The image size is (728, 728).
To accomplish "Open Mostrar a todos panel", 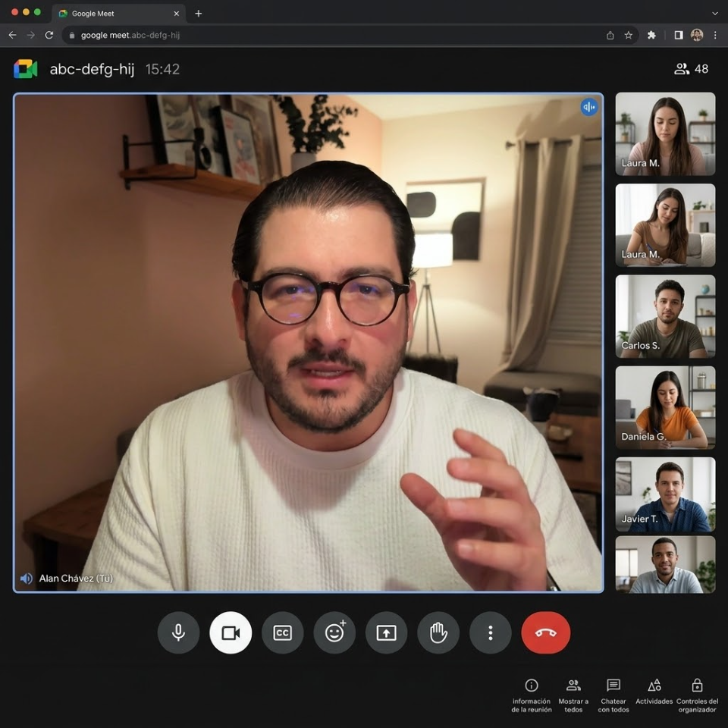I will click(573, 695).
